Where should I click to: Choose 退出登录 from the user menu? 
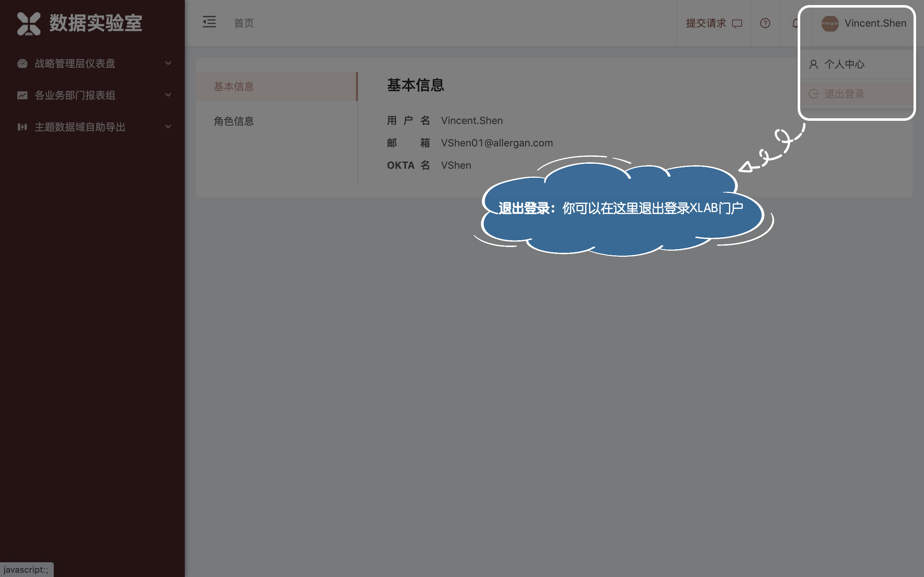[x=844, y=94]
